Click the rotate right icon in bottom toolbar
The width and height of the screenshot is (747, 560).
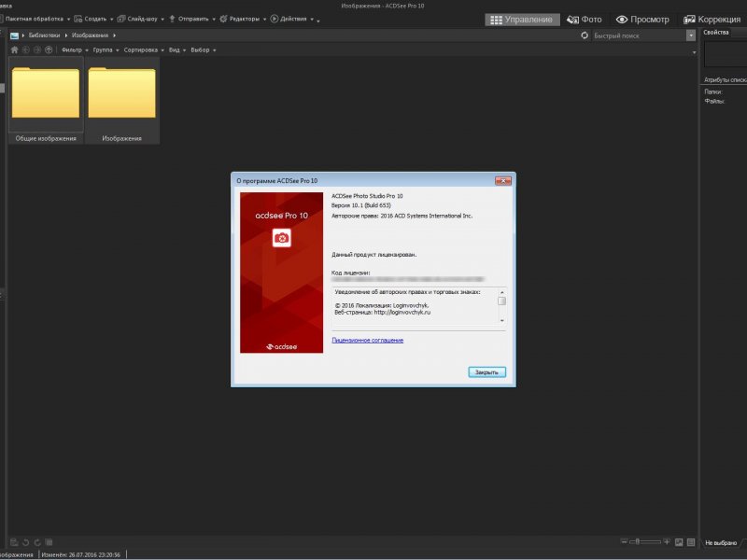[37, 542]
